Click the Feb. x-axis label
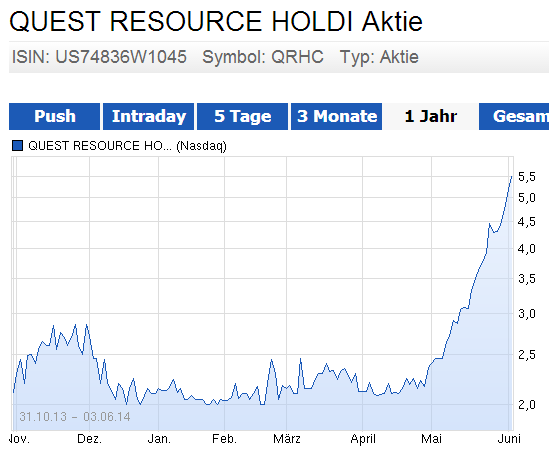This screenshot has width=549, height=451. (224, 439)
